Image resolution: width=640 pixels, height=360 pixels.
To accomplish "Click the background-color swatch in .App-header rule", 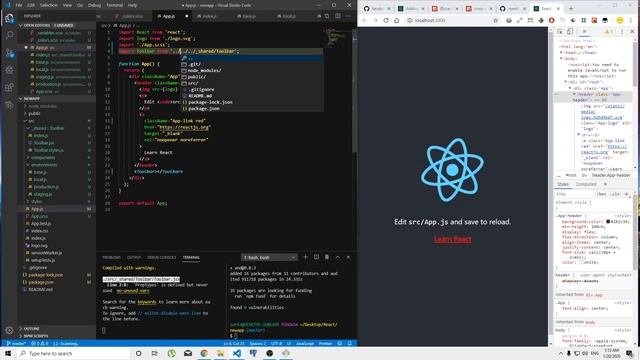I will pyautogui.click(x=608, y=222).
